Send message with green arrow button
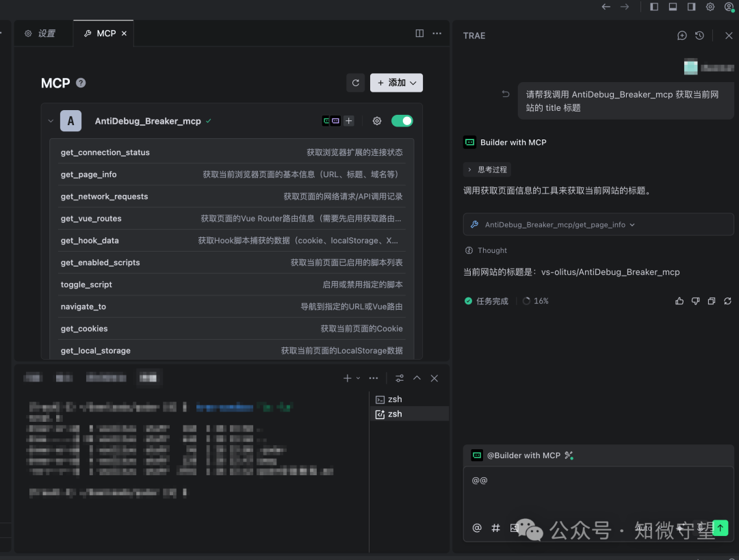Viewport: 739px width, 560px height. click(x=720, y=527)
